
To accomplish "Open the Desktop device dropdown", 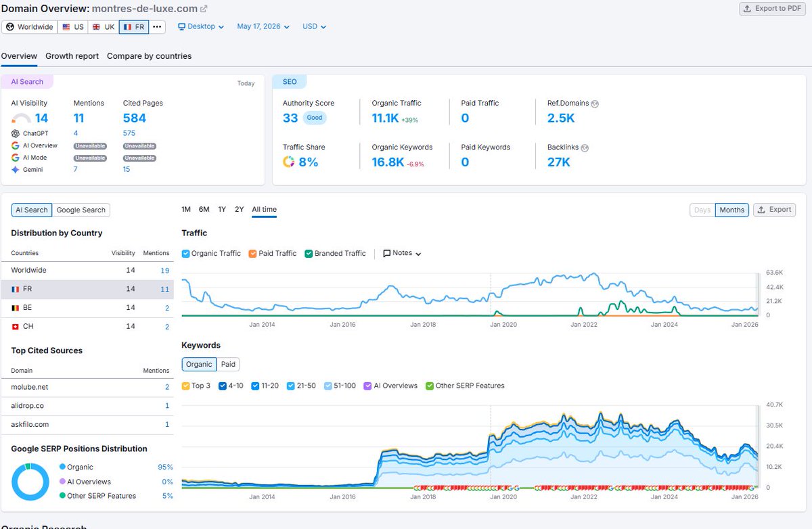I will click(201, 26).
